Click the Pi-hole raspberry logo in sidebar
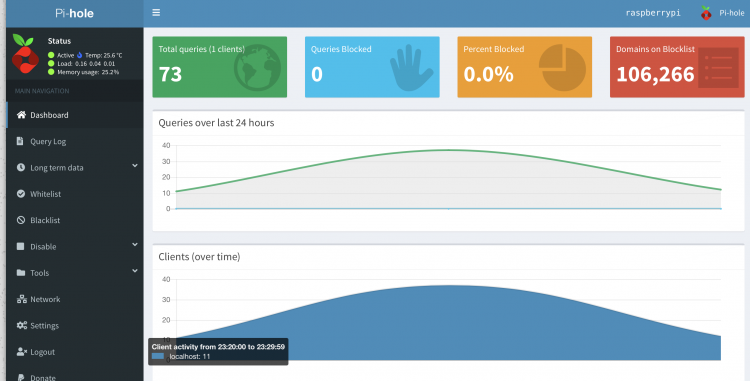 25,54
